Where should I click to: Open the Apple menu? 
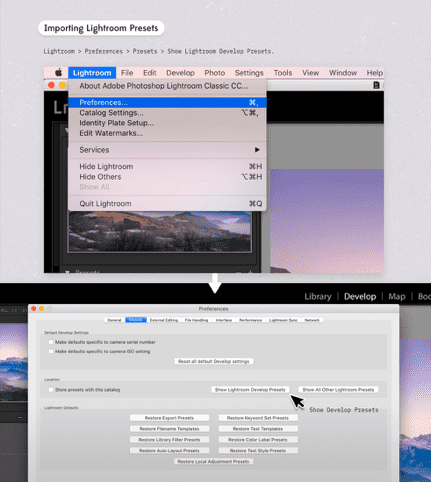(x=59, y=72)
